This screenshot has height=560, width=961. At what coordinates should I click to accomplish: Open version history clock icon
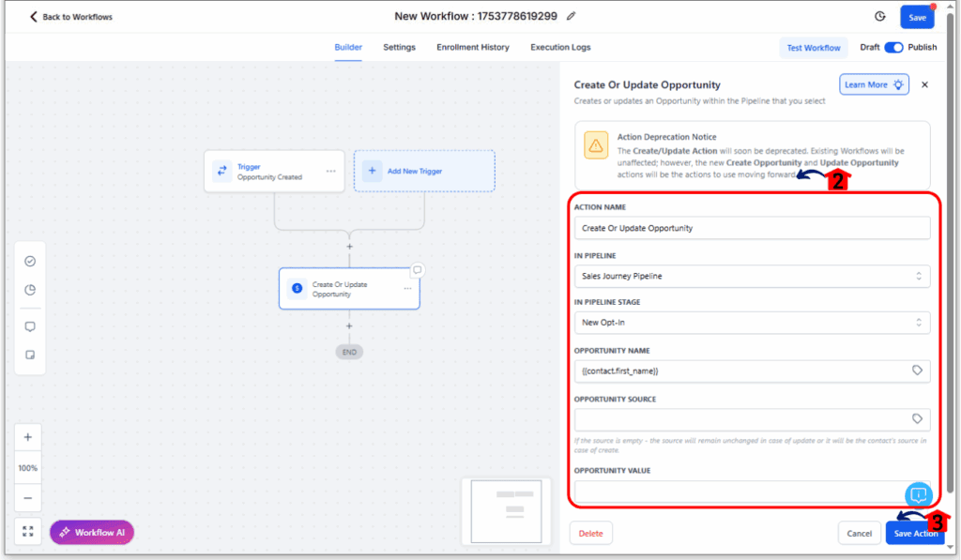pos(879,16)
